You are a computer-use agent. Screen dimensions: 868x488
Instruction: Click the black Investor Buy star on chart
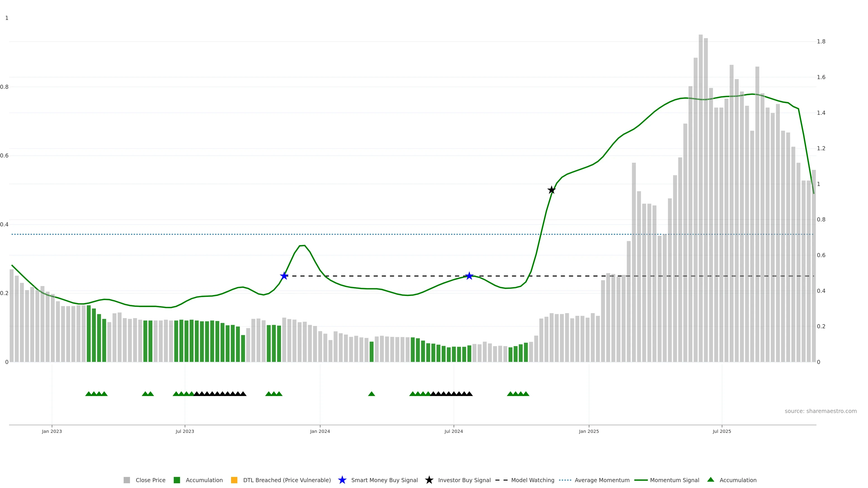(551, 190)
